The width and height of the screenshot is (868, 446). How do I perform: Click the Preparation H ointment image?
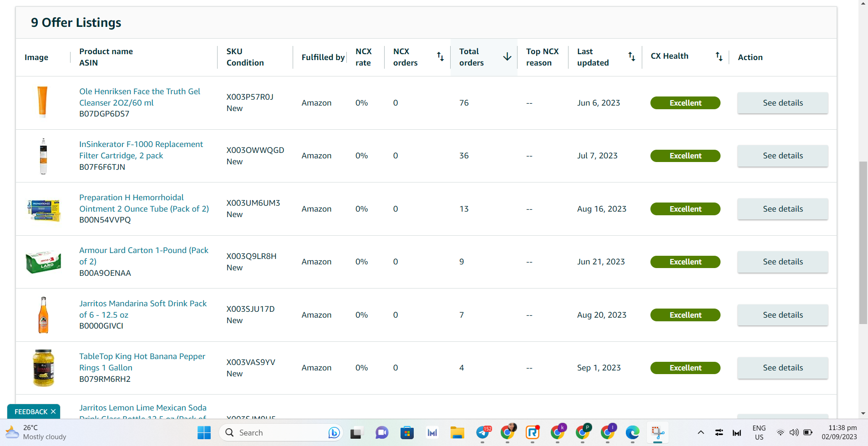tap(44, 210)
